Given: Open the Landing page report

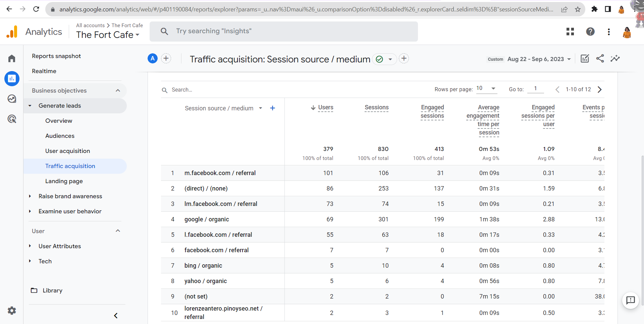Looking at the screenshot, I should point(64,181).
